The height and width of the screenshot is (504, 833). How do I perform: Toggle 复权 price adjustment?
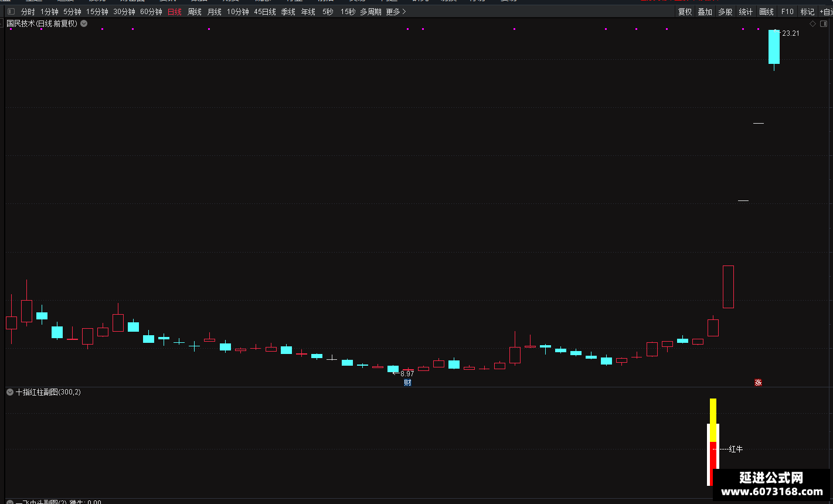click(x=685, y=12)
